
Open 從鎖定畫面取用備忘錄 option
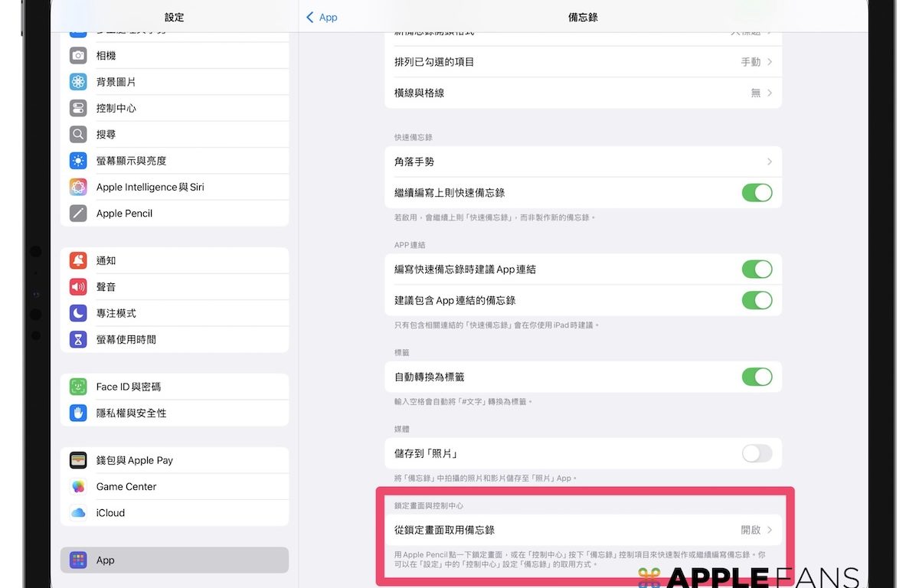pos(582,530)
